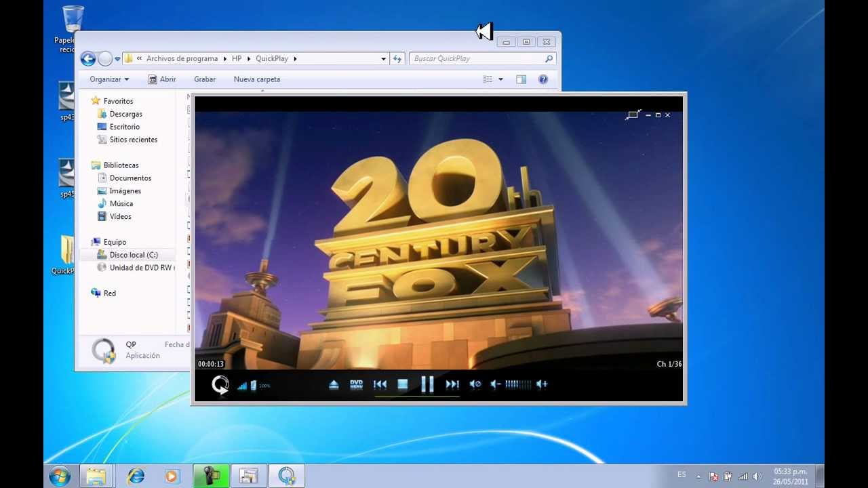The image size is (868, 488).
Task: Select Disco local (C:)
Action: click(x=127, y=255)
